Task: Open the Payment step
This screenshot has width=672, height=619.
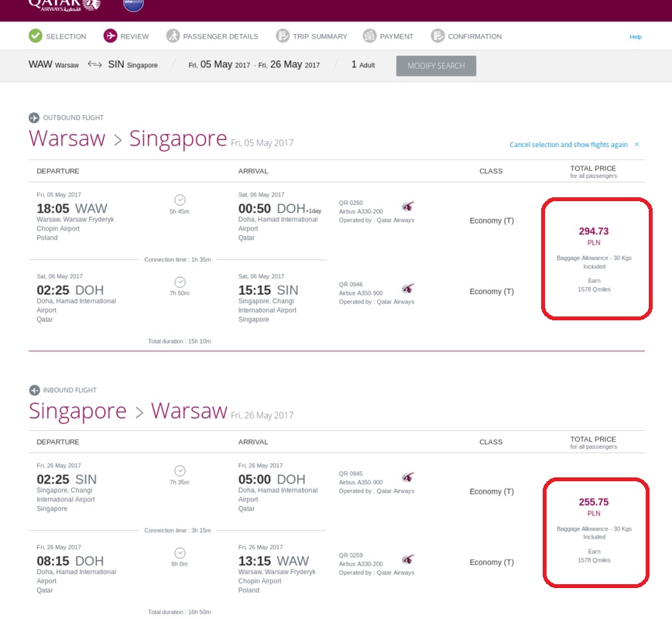Action: (x=396, y=36)
